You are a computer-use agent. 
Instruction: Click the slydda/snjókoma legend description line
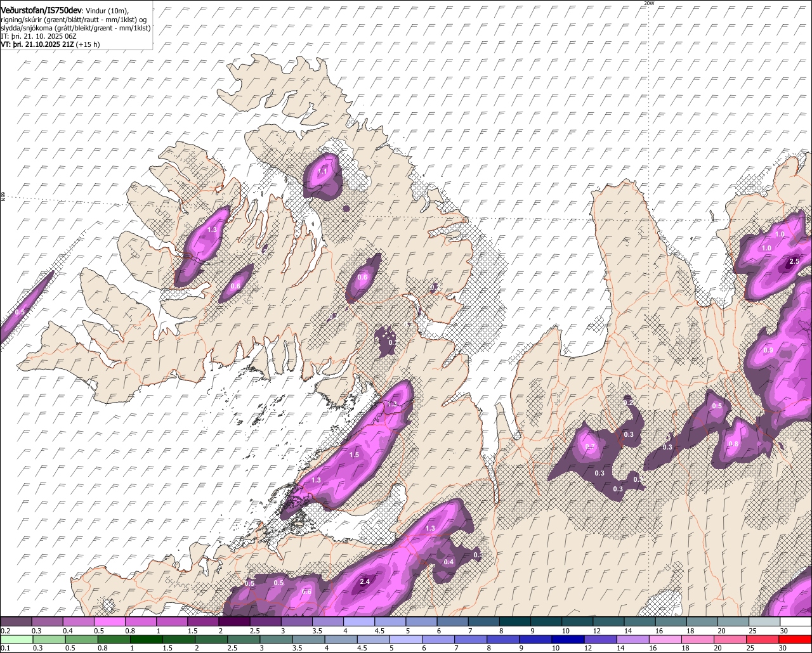75,28
